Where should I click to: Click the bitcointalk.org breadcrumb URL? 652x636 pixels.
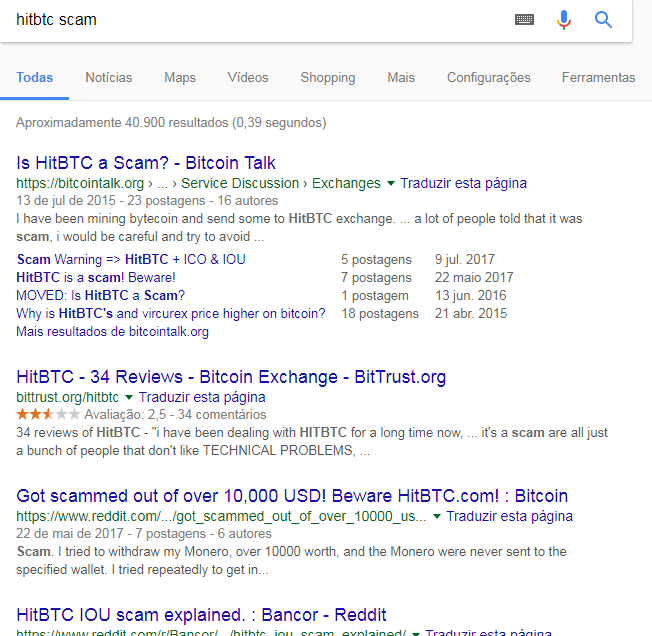(198, 183)
